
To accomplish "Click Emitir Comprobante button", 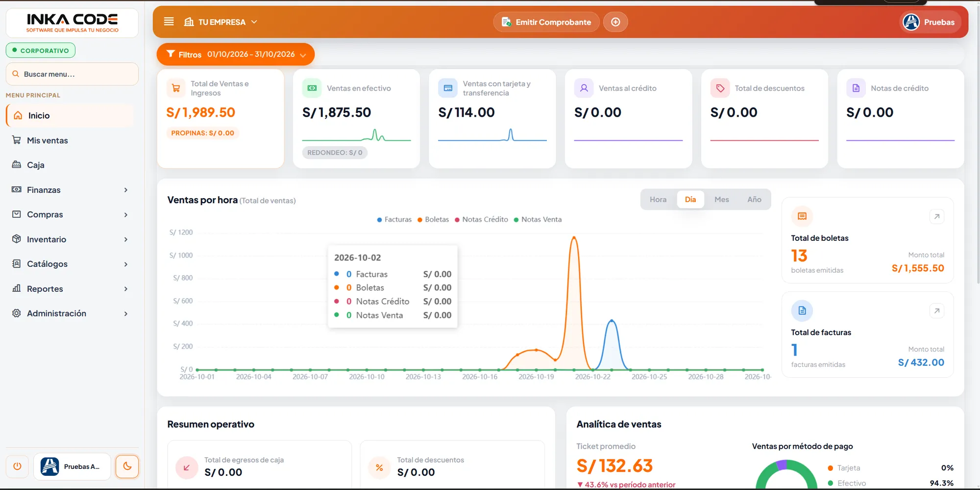I will pyautogui.click(x=546, y=22).
